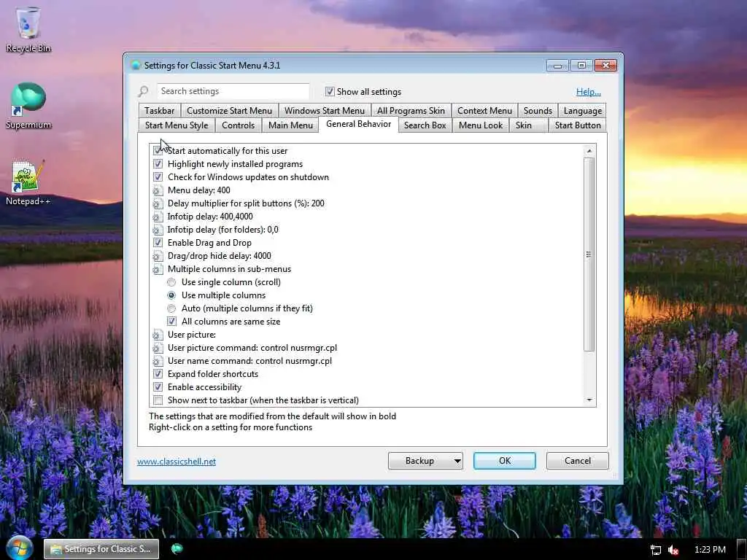Click the settings list scrollbar thumb

(589, 254)
